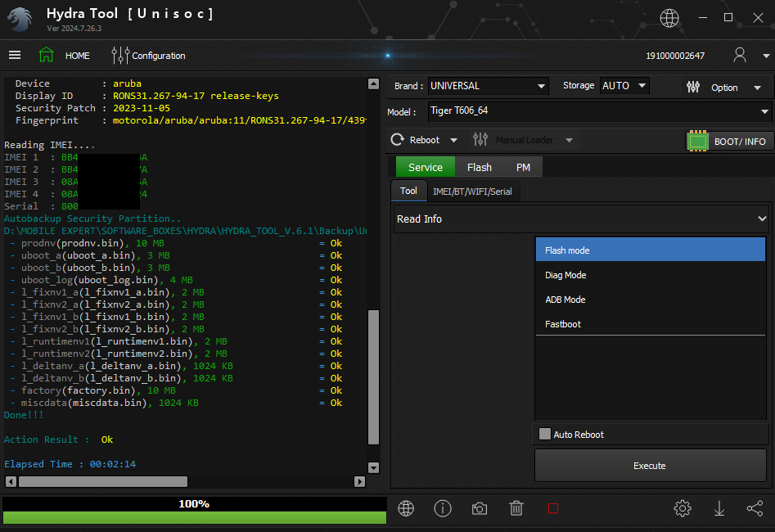The image size is (775, 532).
Task: Select Fastboot option
Action: click(651, 324)
